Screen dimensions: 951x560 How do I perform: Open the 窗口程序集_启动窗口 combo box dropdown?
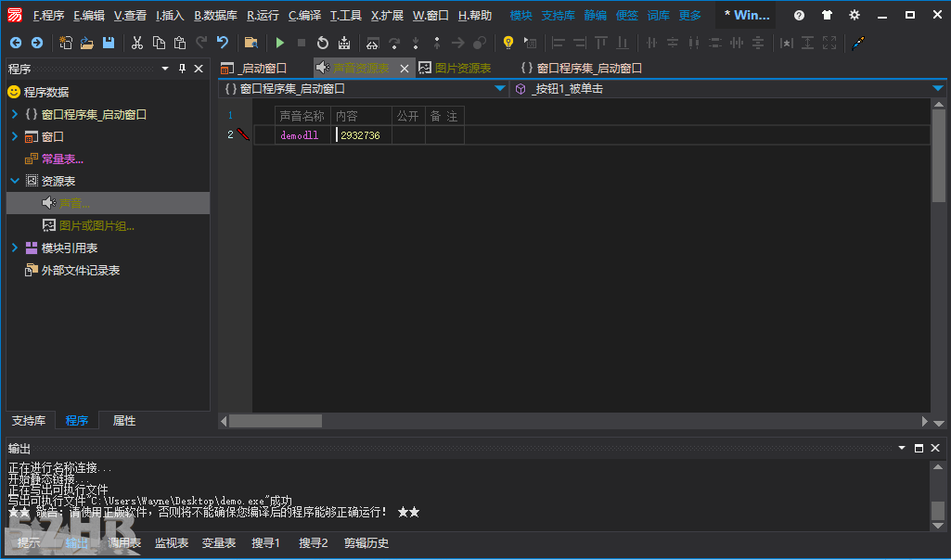click(x=500, y=88)
